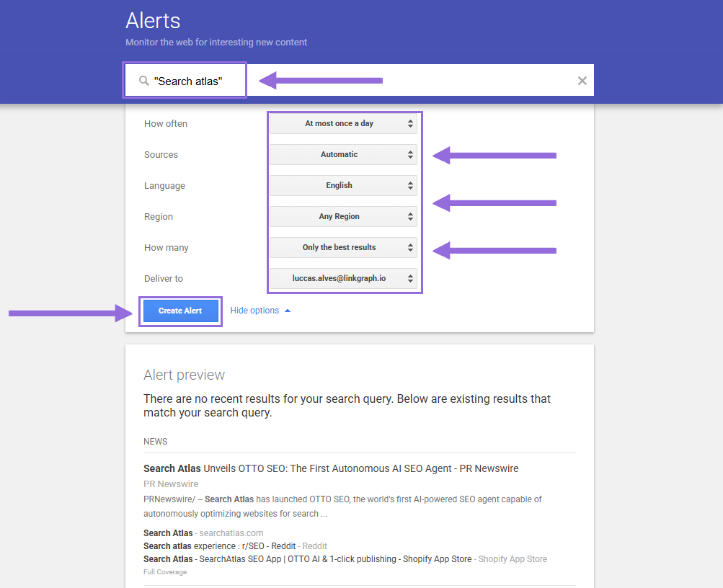Open the Search Atlas Unveils OTTO SEO headline

[x=331, y=468]
